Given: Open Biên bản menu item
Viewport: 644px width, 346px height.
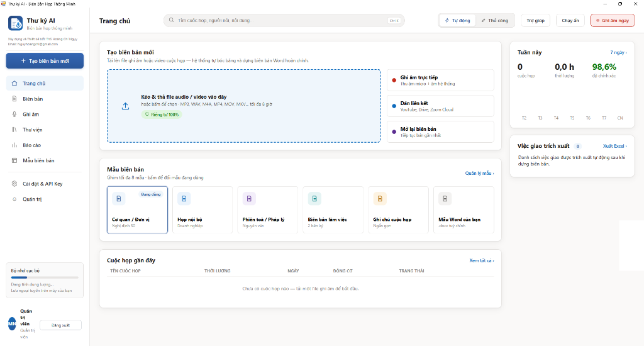Looking at the screenshot, I should [45, 99].
